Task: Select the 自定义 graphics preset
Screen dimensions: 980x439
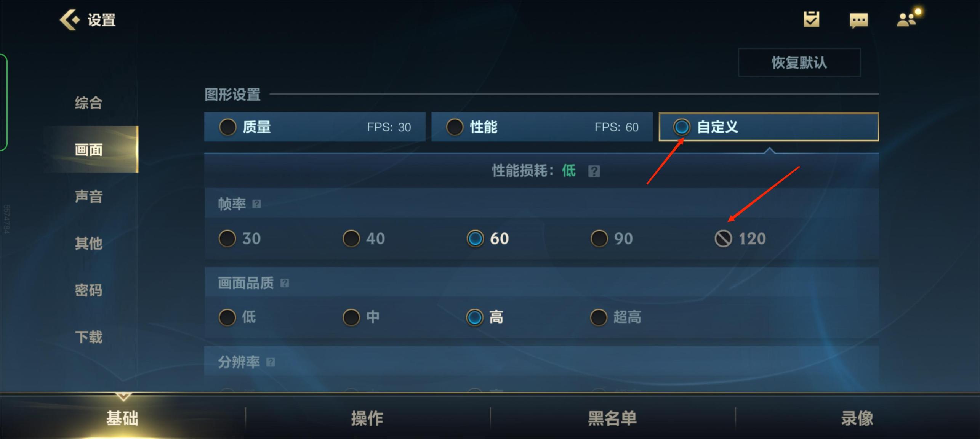Action: tap(769, 127)
